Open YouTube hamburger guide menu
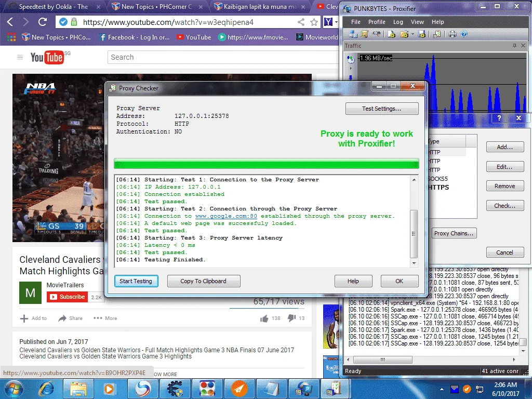The height and width of the screenshot is (399, 532). click(20, 57)
